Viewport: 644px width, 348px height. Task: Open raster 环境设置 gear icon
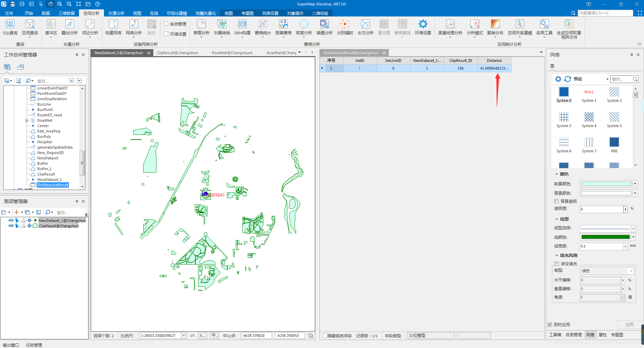pyautogui.click(x=423, y=24)
